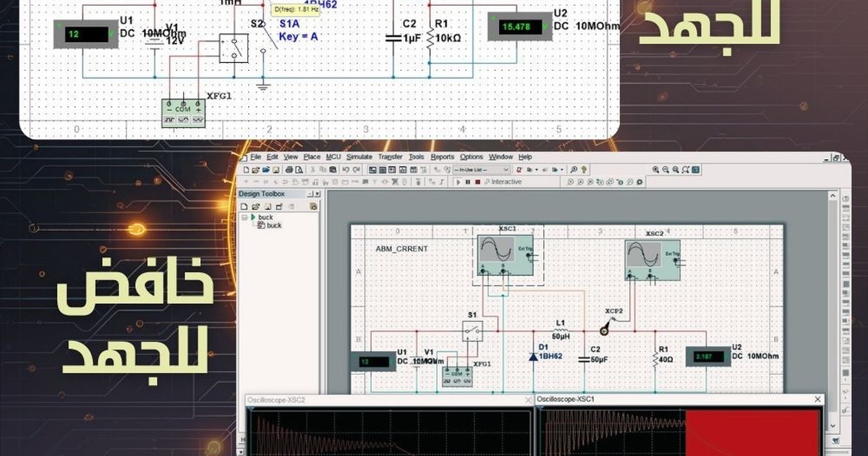
Task: Click the Run simulation play button
Action: point(458,182)
